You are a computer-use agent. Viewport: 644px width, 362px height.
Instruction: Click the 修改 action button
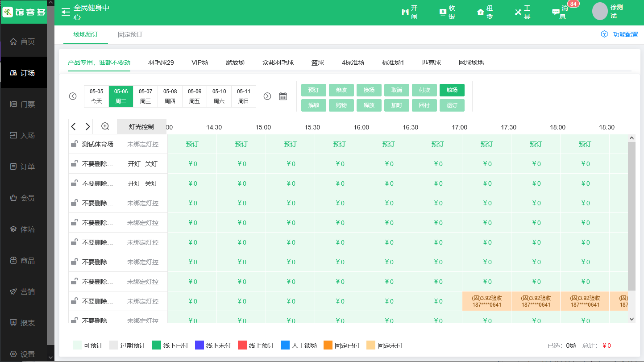341,90
